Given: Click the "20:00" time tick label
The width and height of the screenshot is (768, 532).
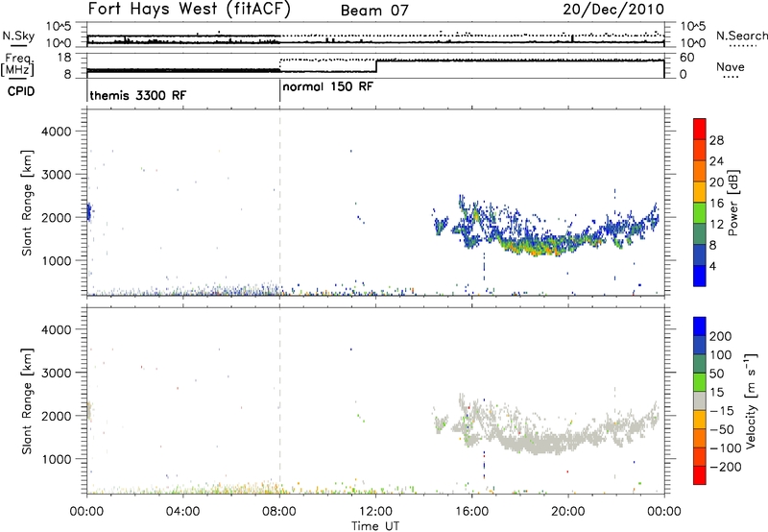Looking at the screenshot, I should click(x=567, y=512).
